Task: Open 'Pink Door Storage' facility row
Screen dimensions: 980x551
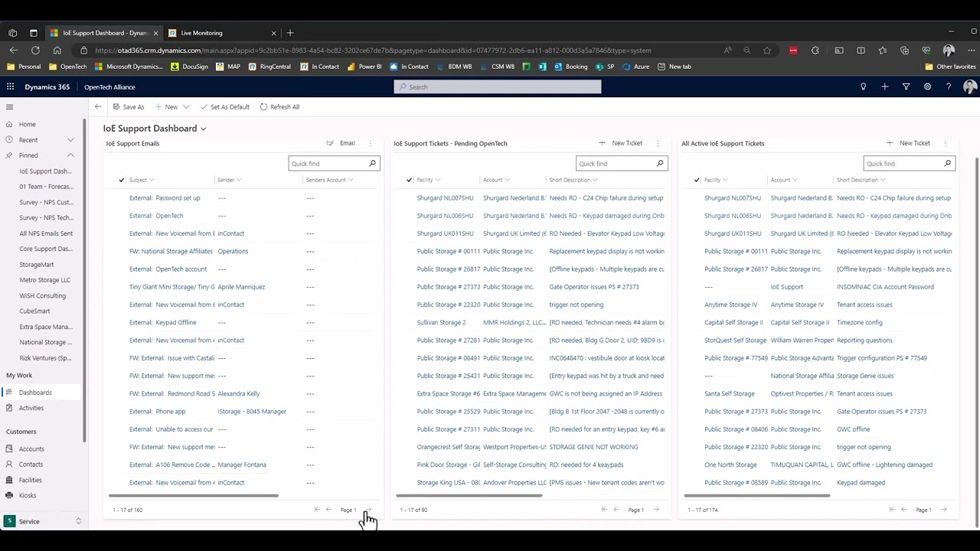Action: click(x=448, y=465)
